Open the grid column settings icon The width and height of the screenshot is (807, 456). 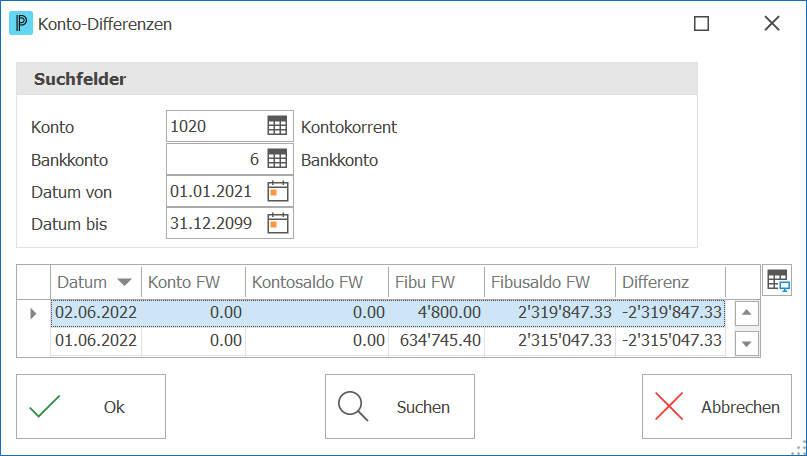777,281
